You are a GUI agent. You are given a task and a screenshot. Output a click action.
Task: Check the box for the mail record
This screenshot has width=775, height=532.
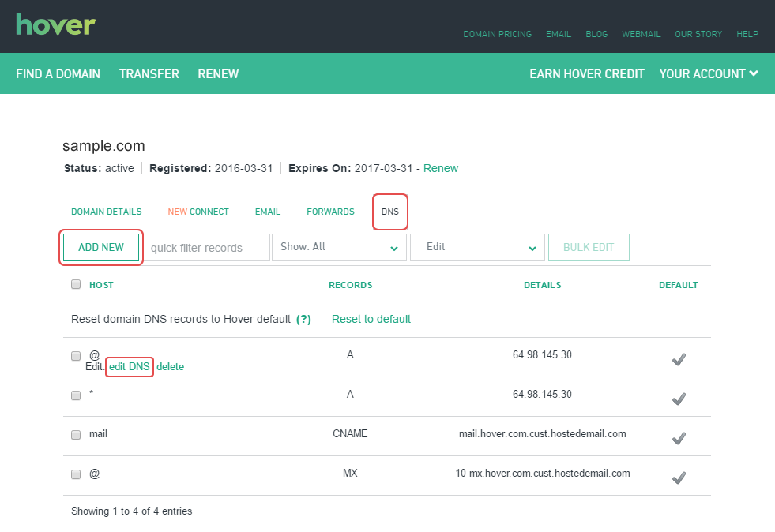(76, 435)
